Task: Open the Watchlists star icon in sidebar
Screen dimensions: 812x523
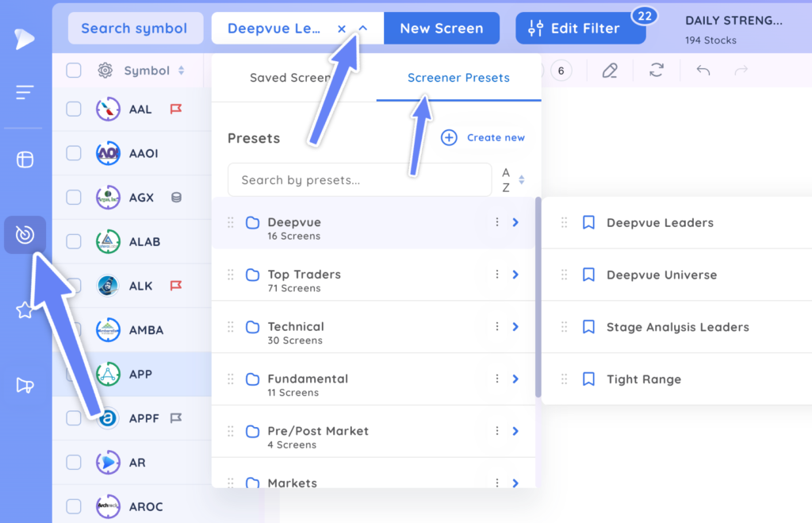Action: click(x=25, y=310)
